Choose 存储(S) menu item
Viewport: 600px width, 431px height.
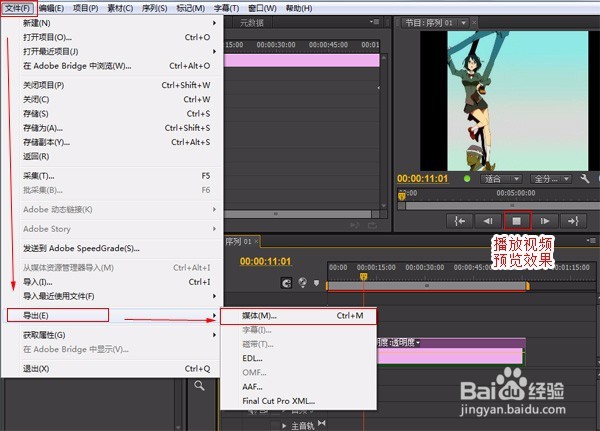112,114
